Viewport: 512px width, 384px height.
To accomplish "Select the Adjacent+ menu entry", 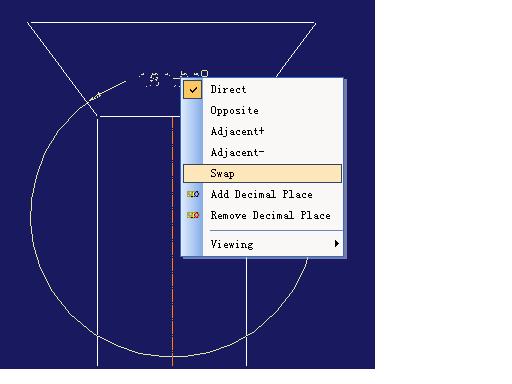I will pyautogui.click(x=262, y=131).
